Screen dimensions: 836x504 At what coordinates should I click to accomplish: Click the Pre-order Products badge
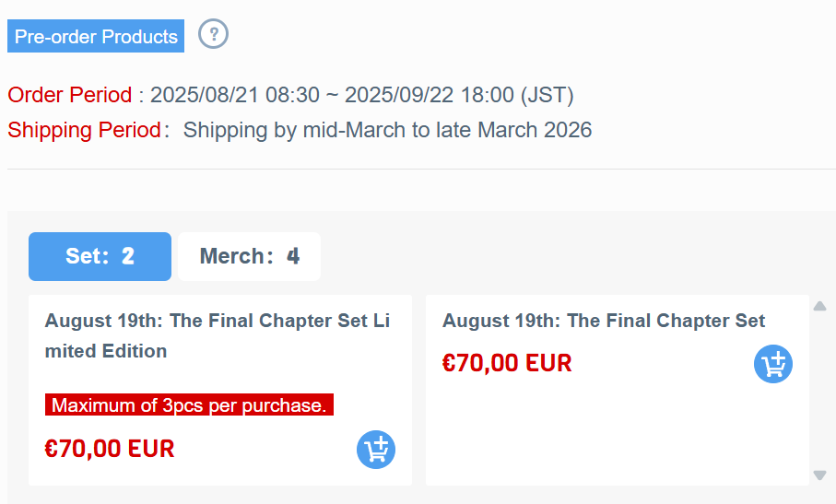pos(96,36)
